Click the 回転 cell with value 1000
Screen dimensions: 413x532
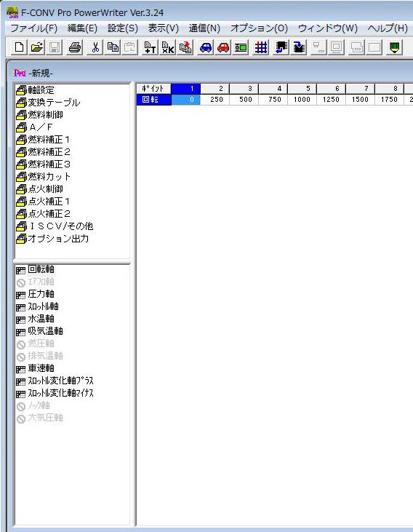[x=302, y=100]
